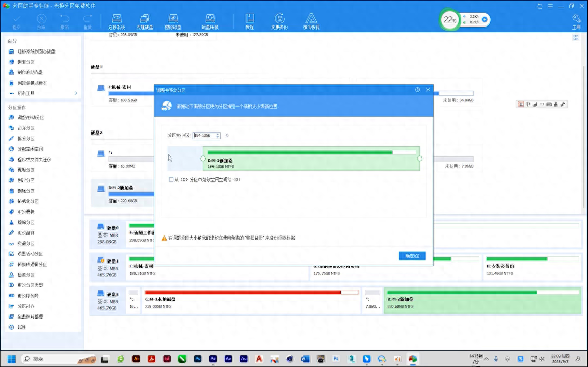The width and height of the screenshot is (588, 367).
Task: Expand advanced options with the » chevron
Action: click(x=227, y=135)
